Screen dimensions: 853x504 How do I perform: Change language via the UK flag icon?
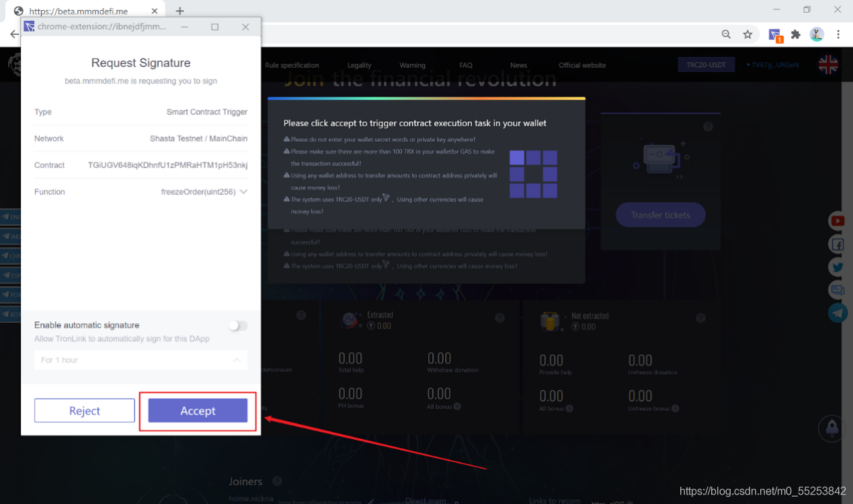(827, 65)
